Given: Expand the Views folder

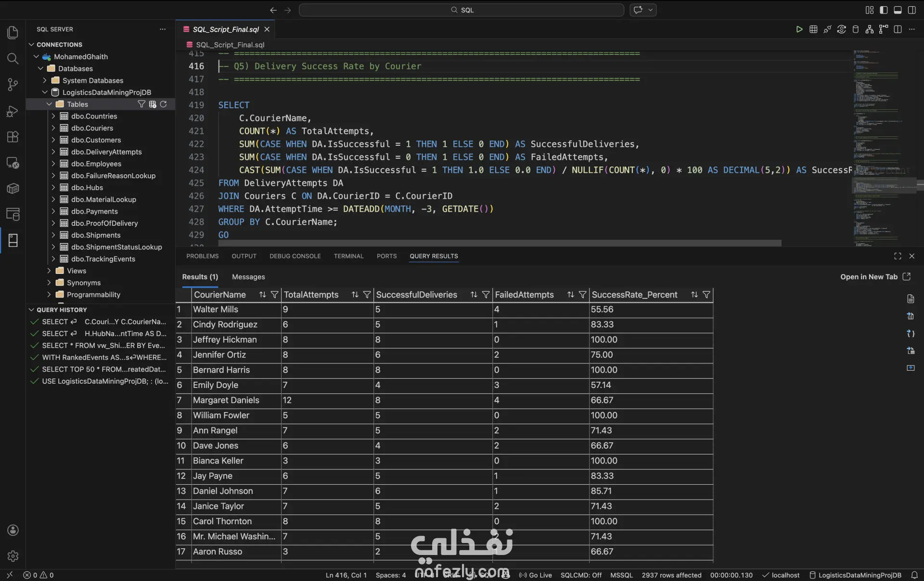Looking at the screenshot, I should (49, 271).
